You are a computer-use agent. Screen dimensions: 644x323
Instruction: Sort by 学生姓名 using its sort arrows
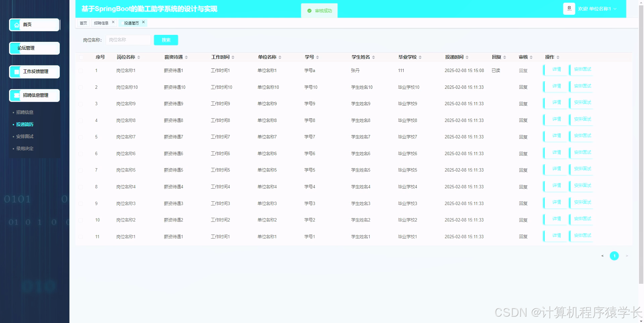[x=373, y=57]
